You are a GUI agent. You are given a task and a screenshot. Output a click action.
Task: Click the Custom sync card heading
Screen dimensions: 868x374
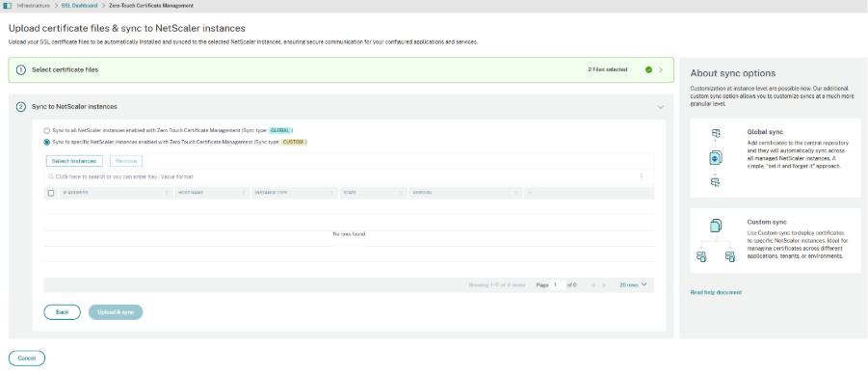pos(767,222)
